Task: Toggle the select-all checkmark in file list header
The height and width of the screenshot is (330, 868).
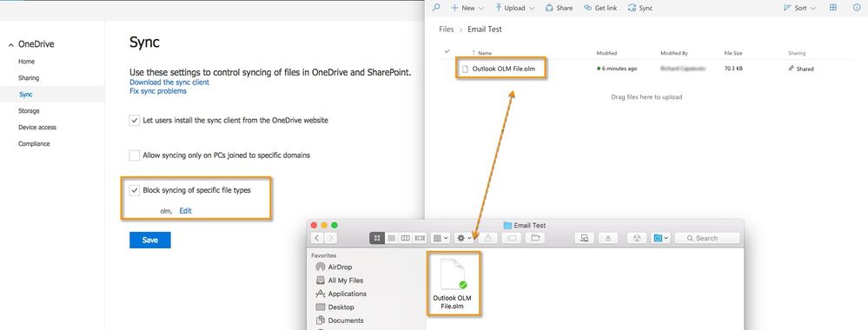Action: point(447,51)
